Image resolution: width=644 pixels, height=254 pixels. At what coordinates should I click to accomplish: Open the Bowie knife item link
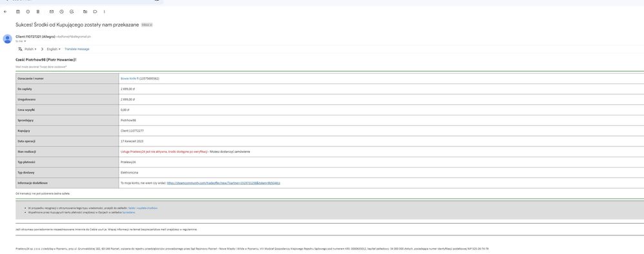129,79
